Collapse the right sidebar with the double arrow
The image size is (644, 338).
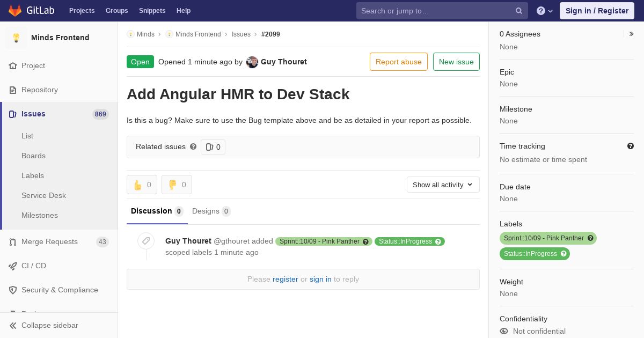[x=632, y=34]
